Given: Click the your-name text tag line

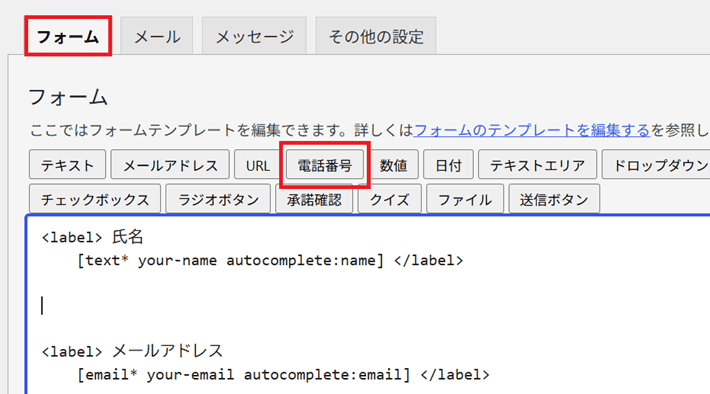Looking at the screenshot, I should (270, 260).
